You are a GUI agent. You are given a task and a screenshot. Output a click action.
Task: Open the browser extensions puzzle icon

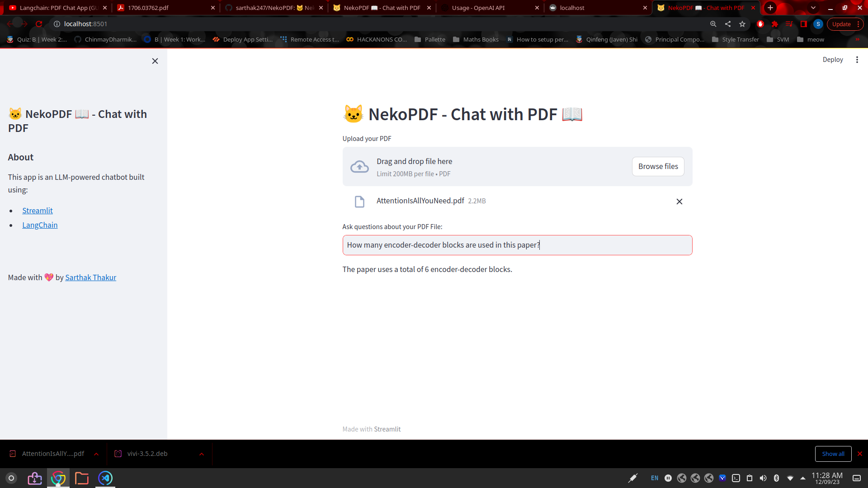point(774,24)
